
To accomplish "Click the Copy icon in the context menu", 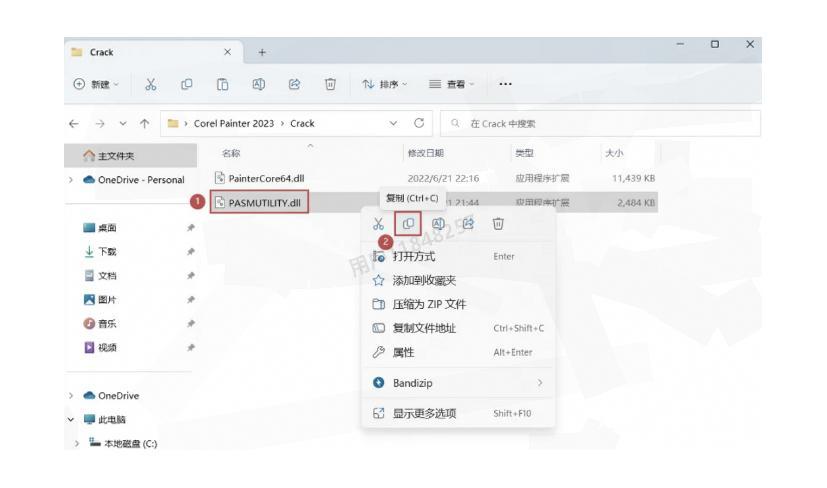I will click(408, 224).
